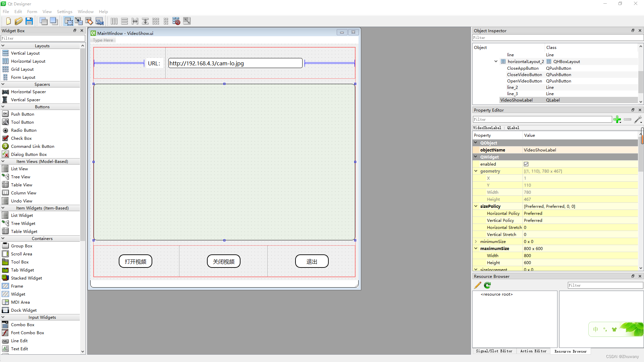Toggle the enabled property checkbox

pyautogui.click(x=526, y=164)
